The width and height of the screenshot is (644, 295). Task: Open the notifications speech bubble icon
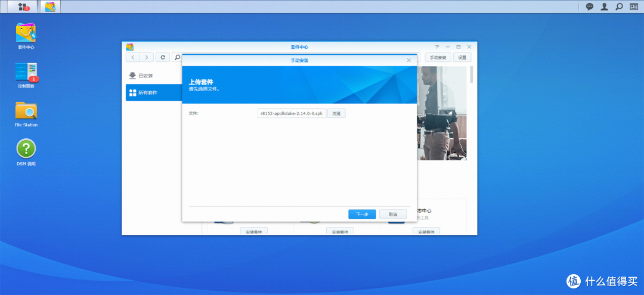pyautogui.click(x=590, y=7)
